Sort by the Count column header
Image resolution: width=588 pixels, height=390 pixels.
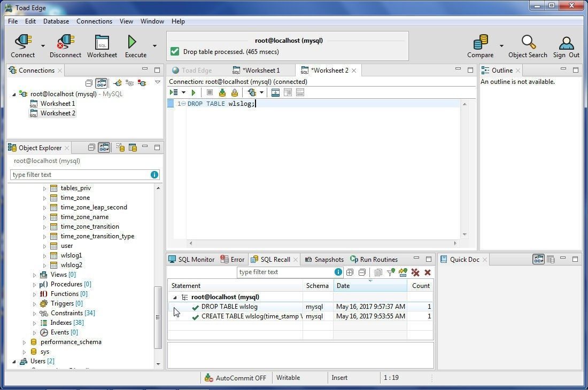pyautogui.click(x=420, y=286)
